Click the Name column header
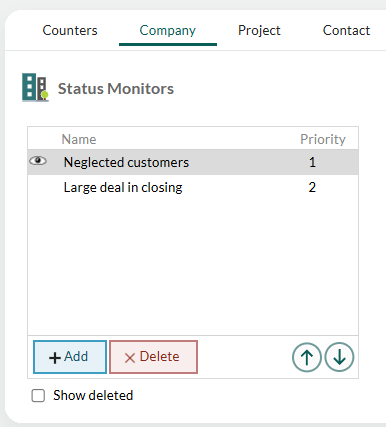This screenshot has width=386, height=427. [x=79, y=139]
